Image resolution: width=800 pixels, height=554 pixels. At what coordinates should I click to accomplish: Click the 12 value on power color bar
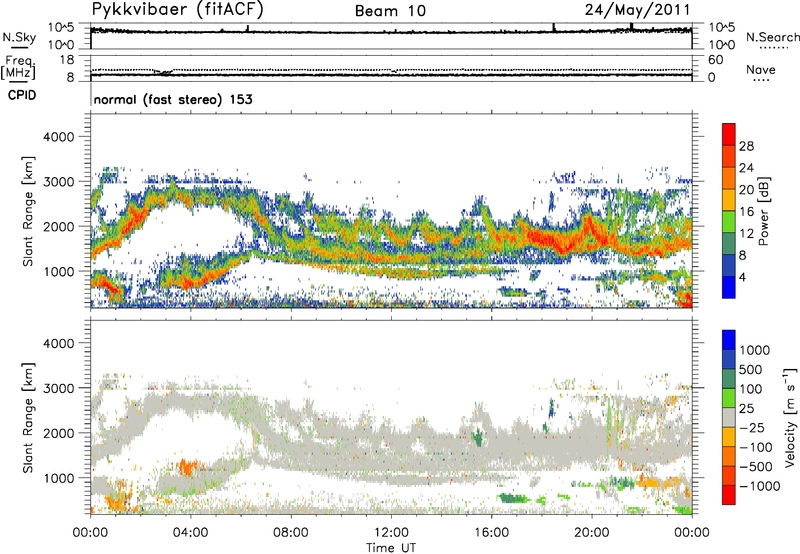(746, 234)
